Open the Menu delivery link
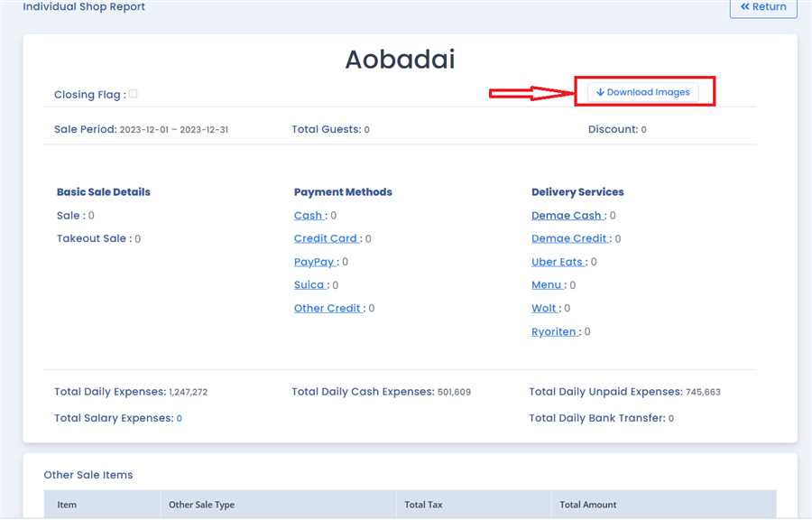The image size is (812, 520). click(x=548, y=285)
